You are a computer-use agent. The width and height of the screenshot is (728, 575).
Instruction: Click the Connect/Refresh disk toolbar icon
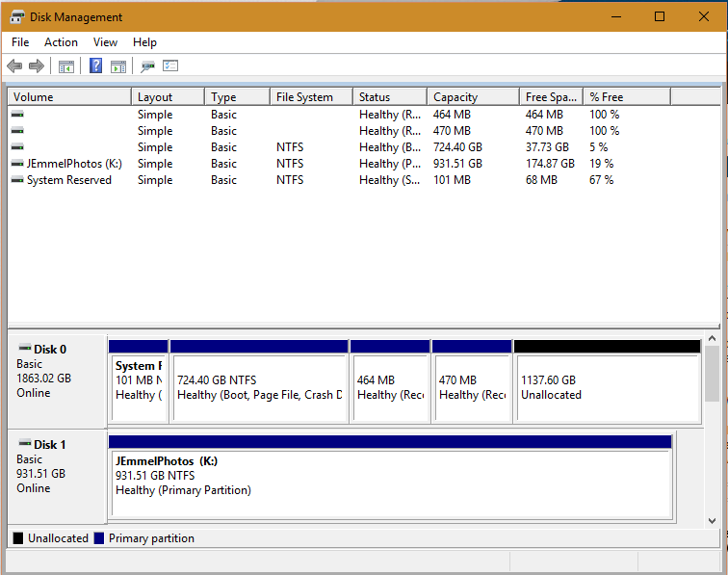147,66
